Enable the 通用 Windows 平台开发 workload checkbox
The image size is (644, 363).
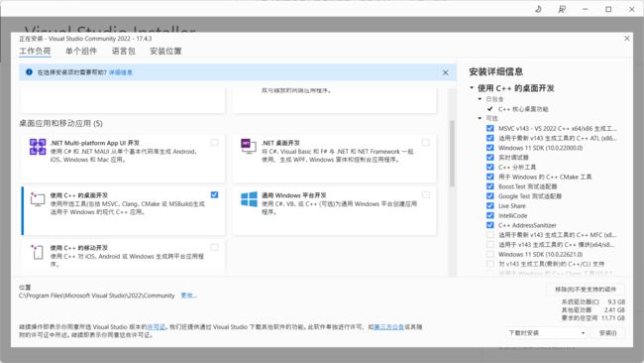[x=425, y=194]
